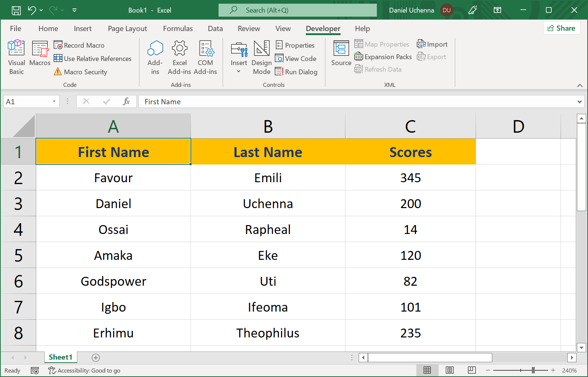
Task: Add a new sheet with plus button
Action: [x=96, y=357]
